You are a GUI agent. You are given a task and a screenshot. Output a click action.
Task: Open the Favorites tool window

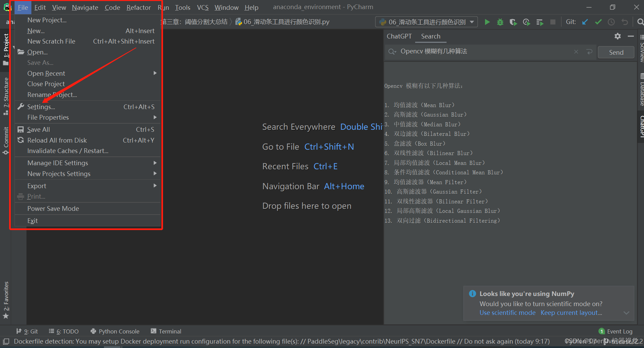pyautogui.click(x=6, y=300)
